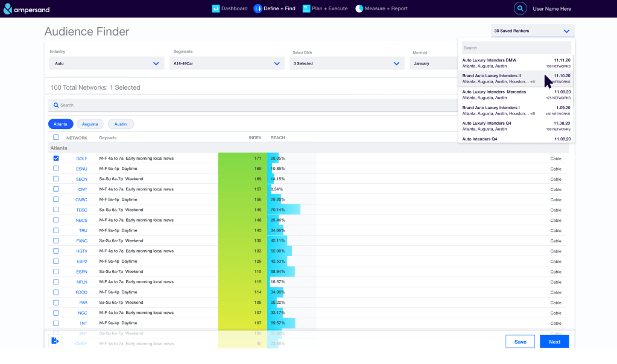Check the ESNU network checkbox
Viewport: 617px width, 364px height.
click(x=56, y=169)
